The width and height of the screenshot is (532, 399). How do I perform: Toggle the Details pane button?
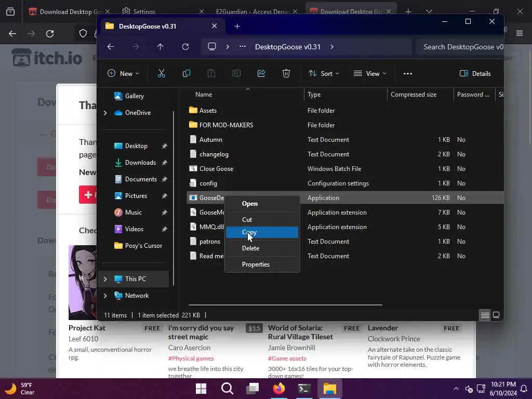475,73
